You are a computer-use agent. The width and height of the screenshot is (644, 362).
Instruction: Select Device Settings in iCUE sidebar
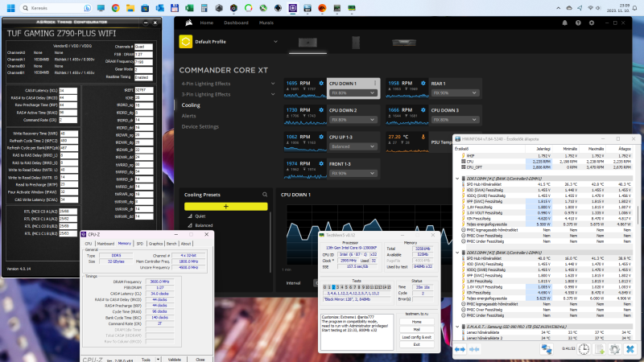coord(200,126)
